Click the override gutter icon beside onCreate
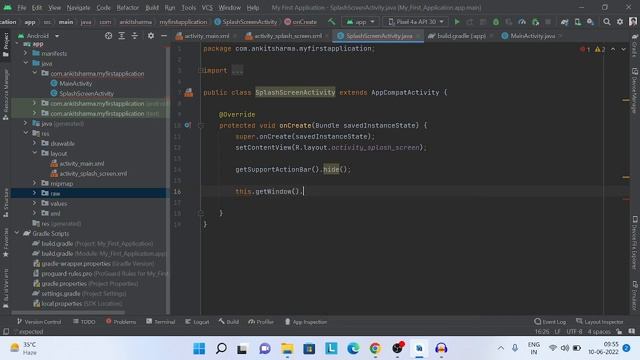This screenshot has width=640, height=360. [187, 125]
